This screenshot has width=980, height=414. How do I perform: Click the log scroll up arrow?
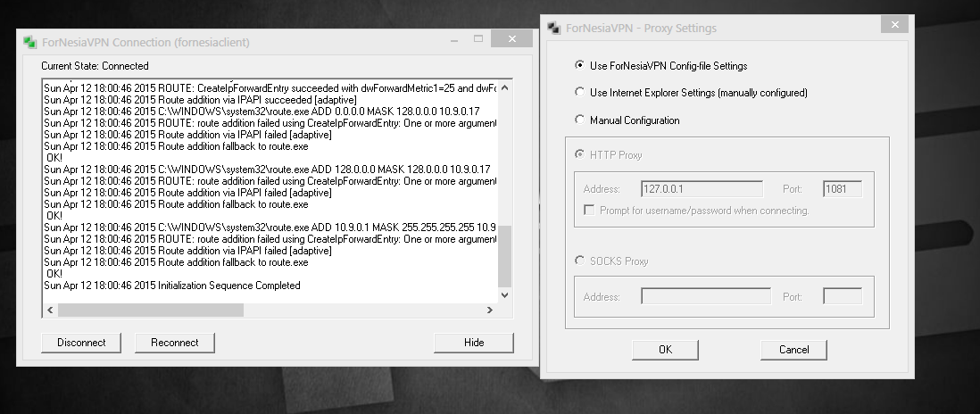[505, 88]
